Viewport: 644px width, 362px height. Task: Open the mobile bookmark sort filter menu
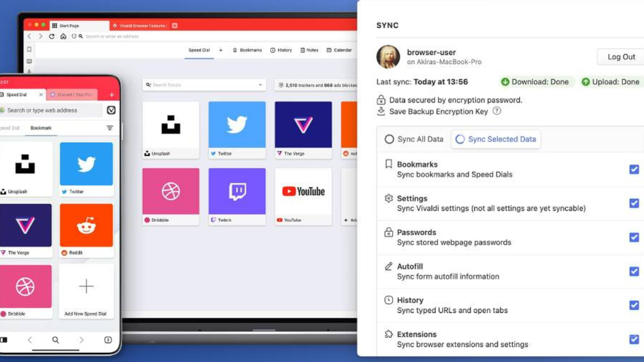point(110,128)
